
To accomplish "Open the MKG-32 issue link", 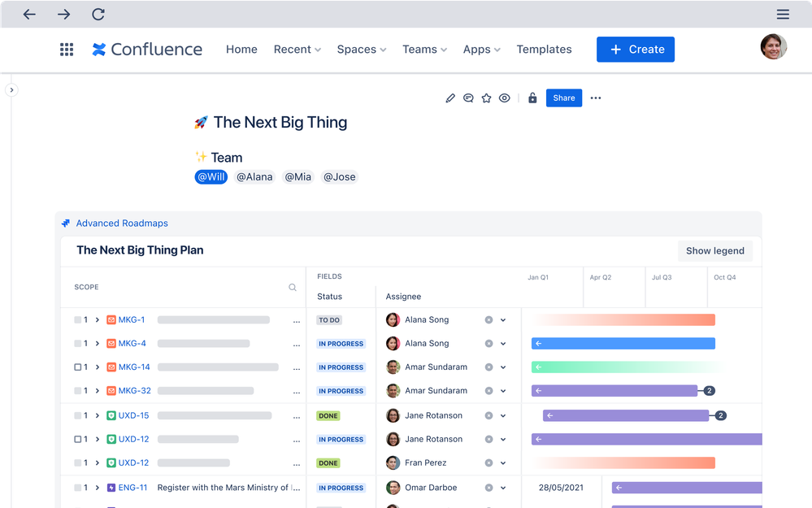I will pyautogui.click(x=135, y=390).
